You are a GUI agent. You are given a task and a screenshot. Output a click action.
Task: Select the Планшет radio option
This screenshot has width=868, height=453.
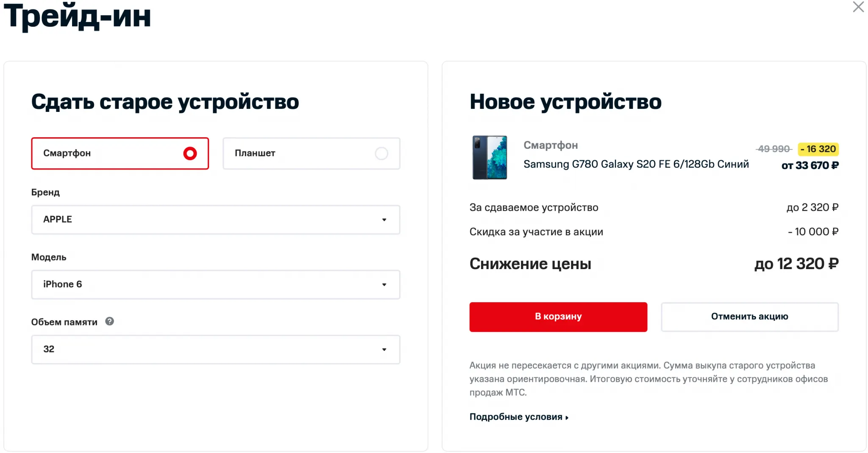point(311,153)
